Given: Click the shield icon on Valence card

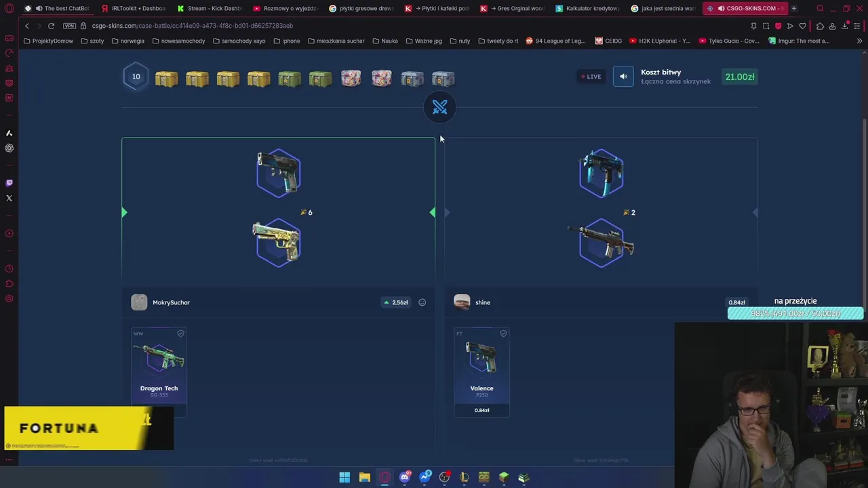Looking at the screenshot, I should tap(503, 333).
